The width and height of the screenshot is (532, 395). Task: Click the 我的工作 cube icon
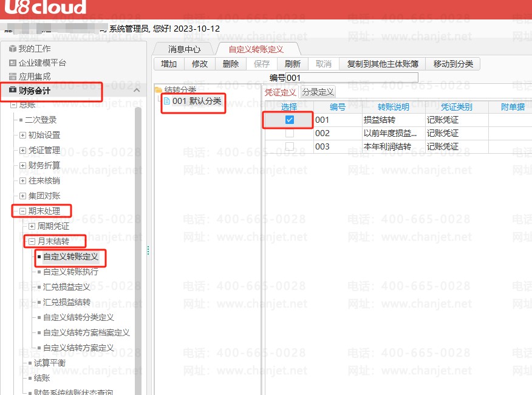point(13,49)
